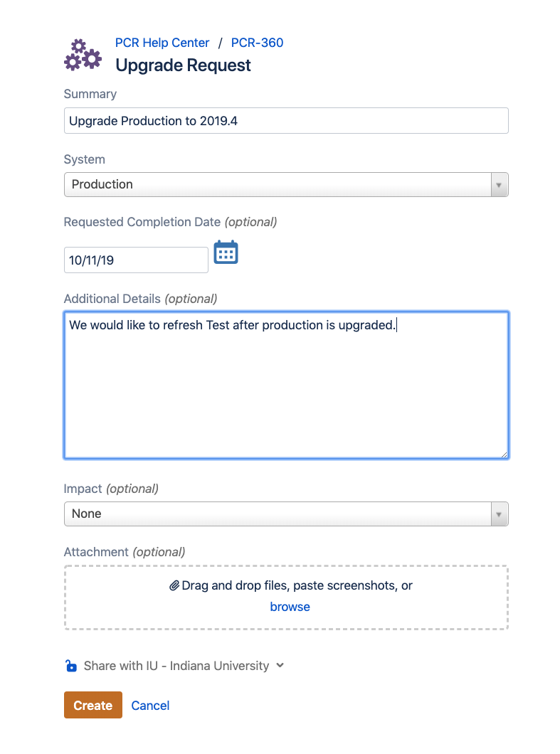Focus the Requested Completion Date field
The image size is (560, 754).
(136, 260)
